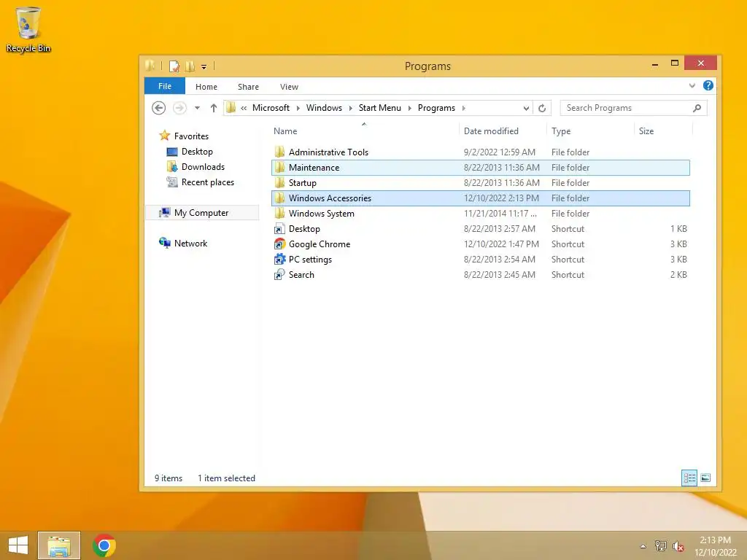The height and width of the screenshot is (560, 747).
Task: Open the Recycle Bin desktop icon
Action: (28, 29)
